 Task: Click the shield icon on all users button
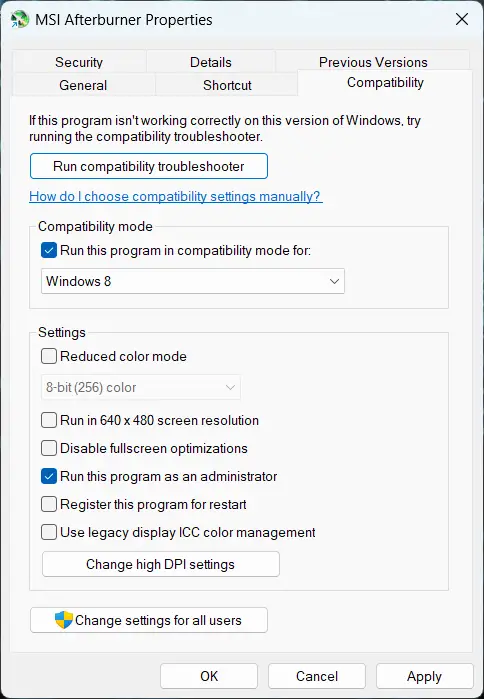point(64,620)
